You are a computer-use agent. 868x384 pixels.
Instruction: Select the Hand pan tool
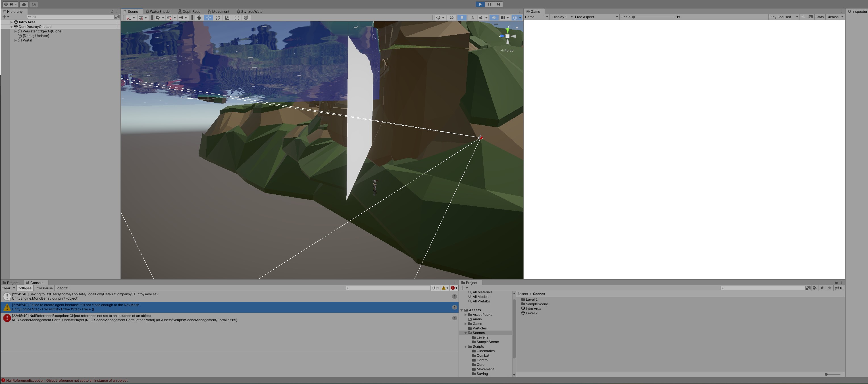(199, 18)
